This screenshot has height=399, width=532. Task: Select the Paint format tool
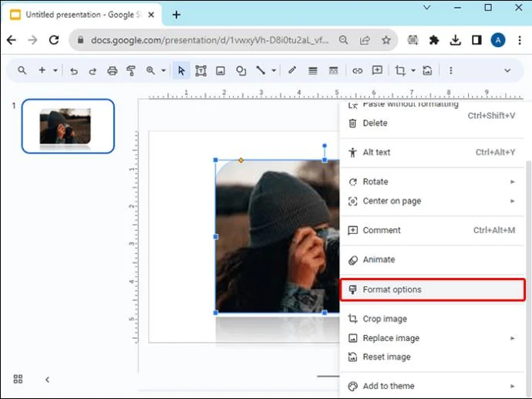click(x=131, y=71)
